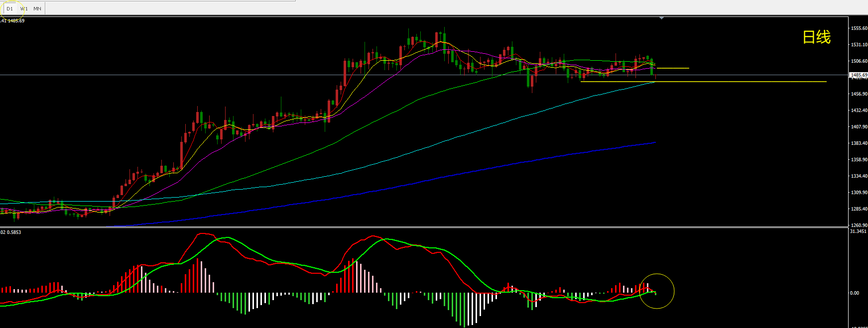Click the 1506.60 price scale label
The width and height of the screenshot is (868, 328).
[859, 61]
